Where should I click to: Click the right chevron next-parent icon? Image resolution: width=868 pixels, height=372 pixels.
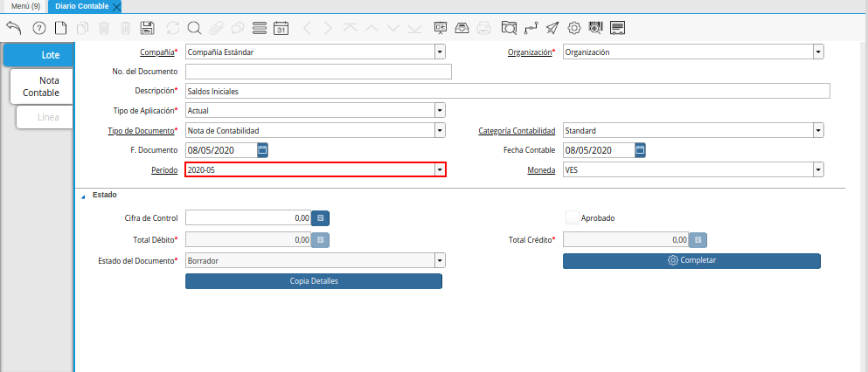[329, 28]
